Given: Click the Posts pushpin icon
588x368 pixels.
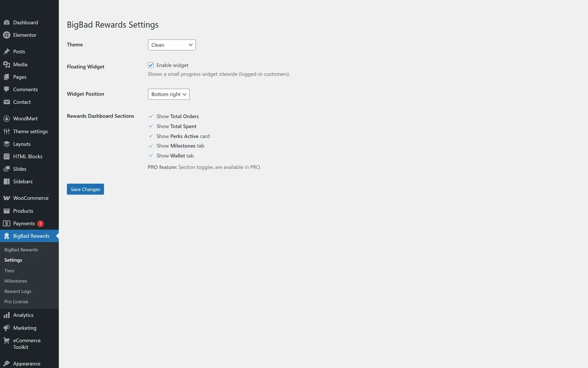Looking at the screenshot, I should (x=6, y=52).
